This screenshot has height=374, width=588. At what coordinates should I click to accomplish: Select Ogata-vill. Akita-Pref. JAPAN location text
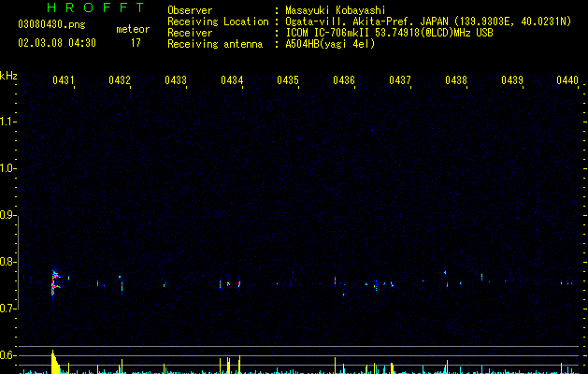tap(428, 22)
